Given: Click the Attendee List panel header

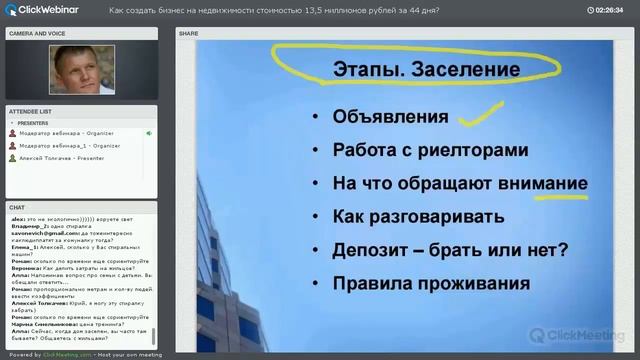Looking at the screenshot, I should pyautogui.click(x=82, y=111).
